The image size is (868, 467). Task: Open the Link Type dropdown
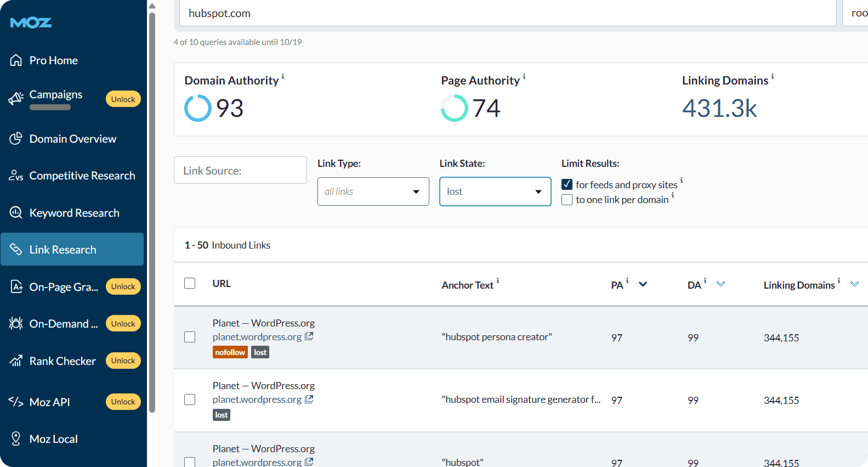(x=373, y=192)
